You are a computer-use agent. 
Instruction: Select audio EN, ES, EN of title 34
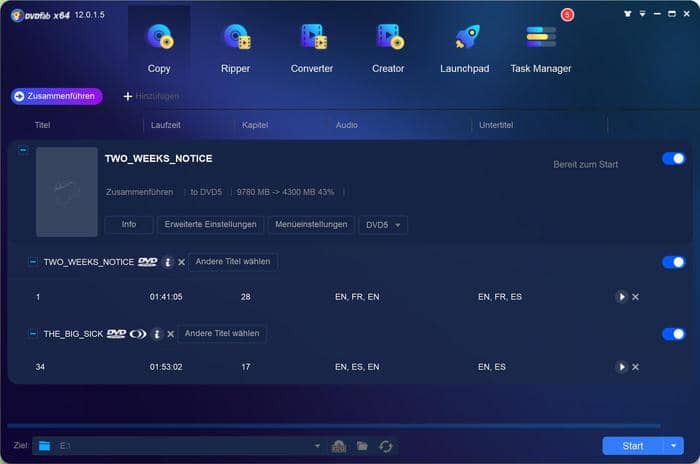[357, 367]
